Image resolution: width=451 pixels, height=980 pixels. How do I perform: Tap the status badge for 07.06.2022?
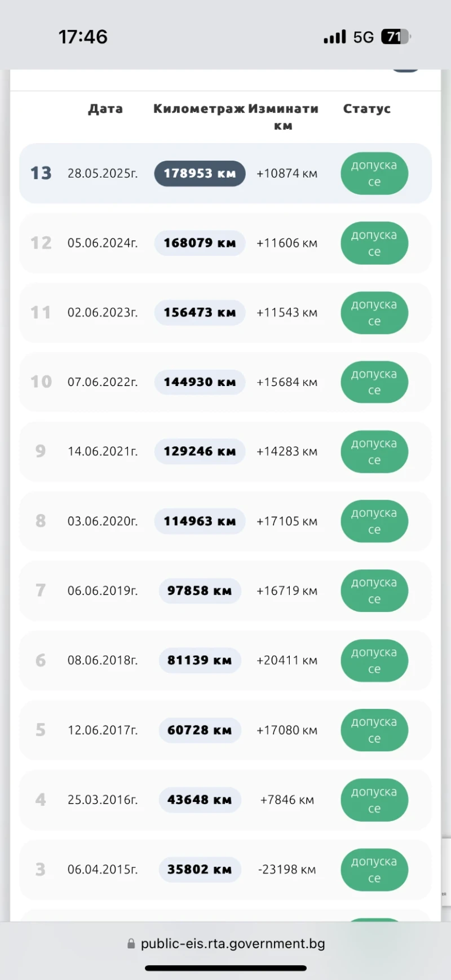[374, 382]
